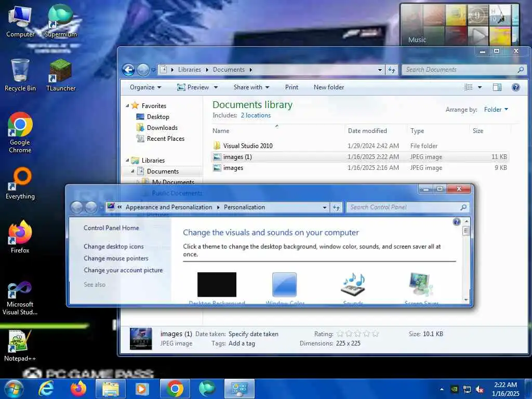Go back in the Documents Explorer window
The height and width of the screenshot is (399, 532).
pyautogui.click(x=129, y=70)
